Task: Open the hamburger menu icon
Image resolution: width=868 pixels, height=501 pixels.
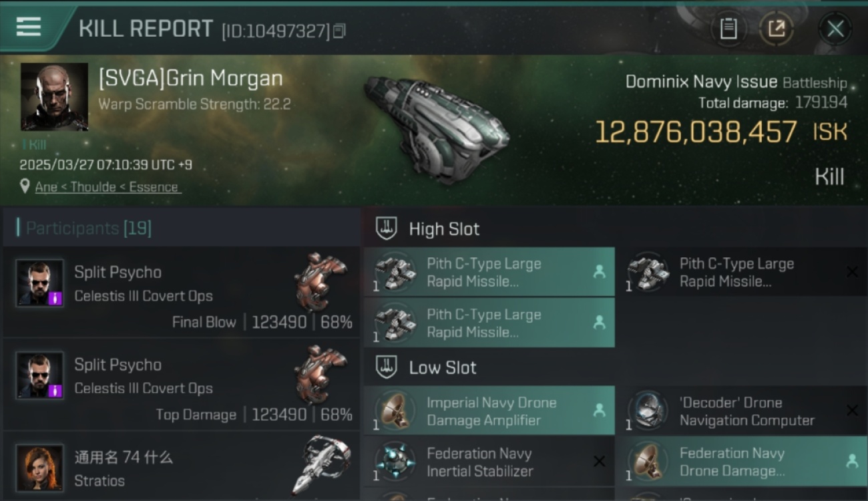Action: click(29, 27)
